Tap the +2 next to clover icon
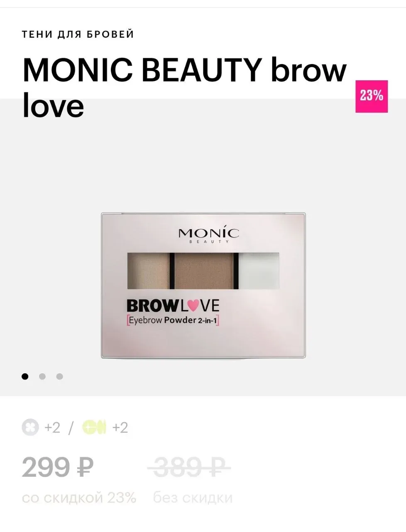The width and height of the screenshot is (406, 532). pos(52,427)
